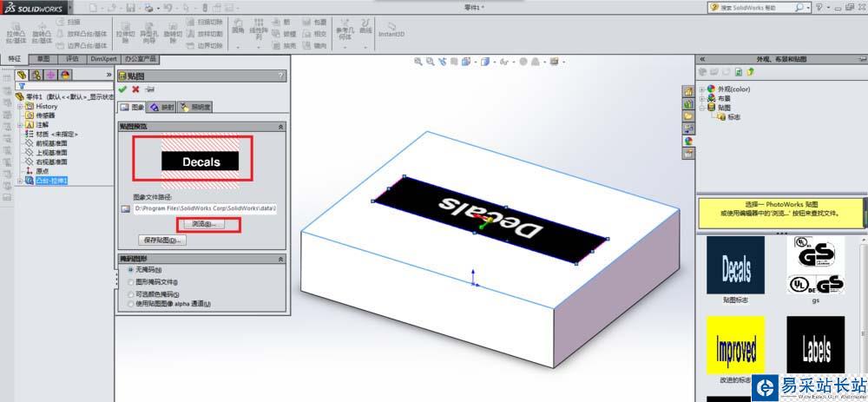Image resolution: width=868 pixels, height=402 pixels.
Task: Click the help question mark in 贴图 panel
Action: point(281,76)
